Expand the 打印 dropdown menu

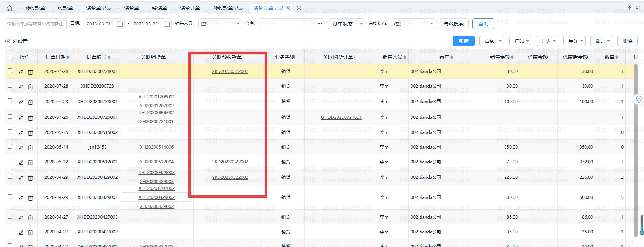pyautogui.click(x=521, y=41)
